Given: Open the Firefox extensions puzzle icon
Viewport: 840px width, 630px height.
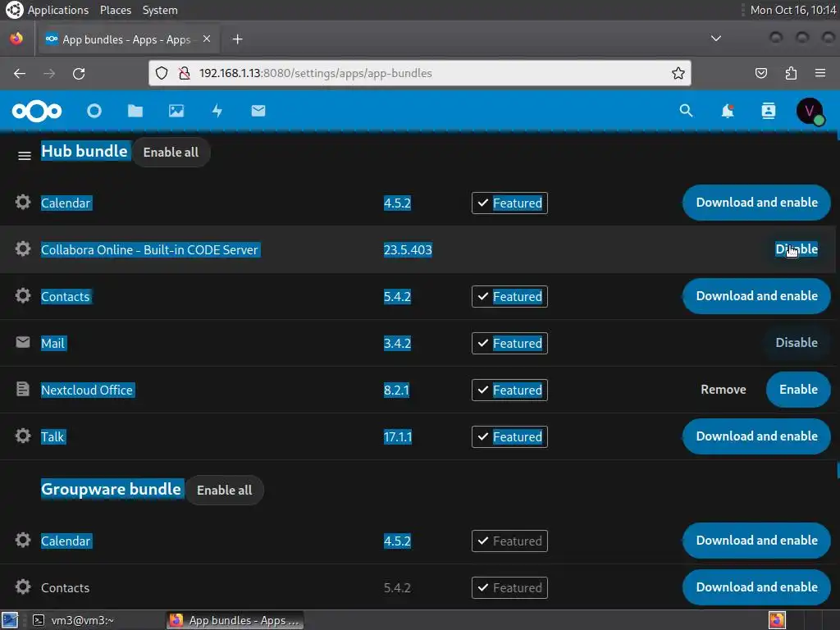Looking at the screenshot, I should click(x=791, y=73).
